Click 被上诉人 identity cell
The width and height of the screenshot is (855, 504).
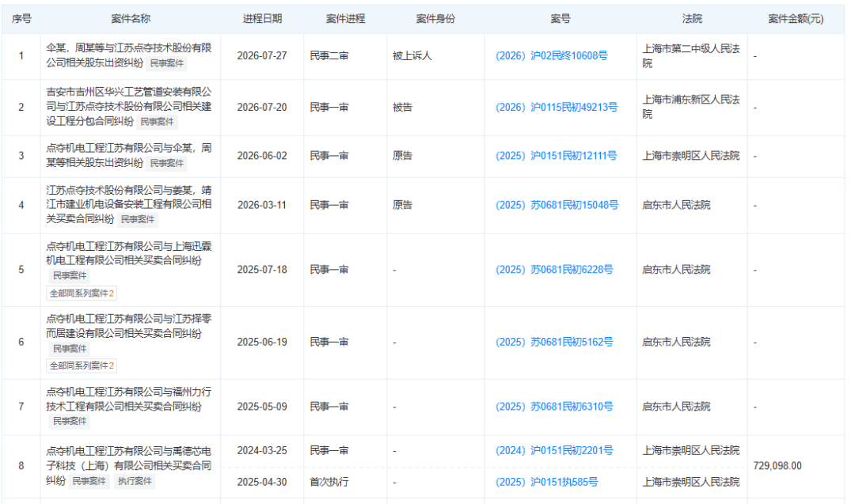click(412, 55)
